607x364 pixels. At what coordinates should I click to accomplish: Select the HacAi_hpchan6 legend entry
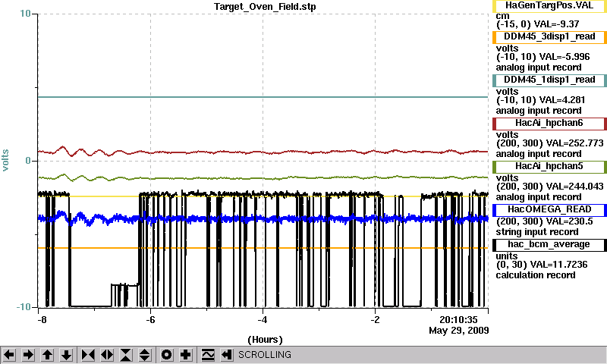(x=549, y=124)
